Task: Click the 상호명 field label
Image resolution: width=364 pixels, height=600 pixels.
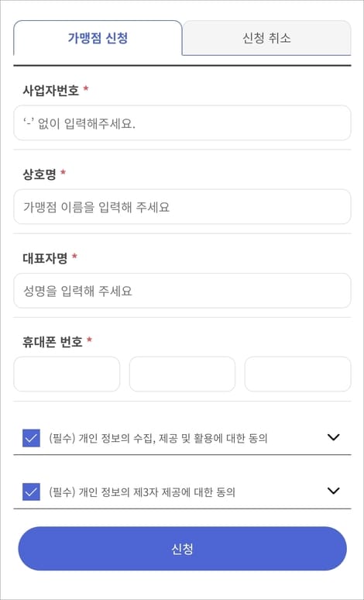Action: [x=39, y=174]
